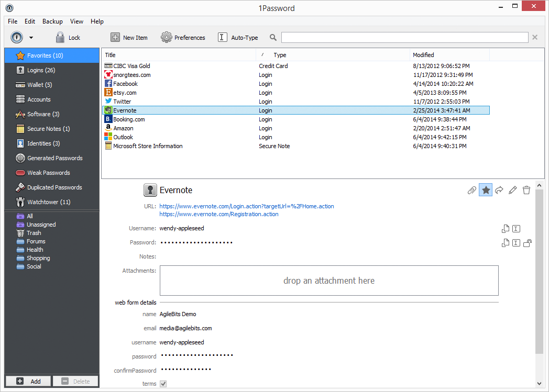
Task: Copy the password using the copy icon
Action: 505,243
